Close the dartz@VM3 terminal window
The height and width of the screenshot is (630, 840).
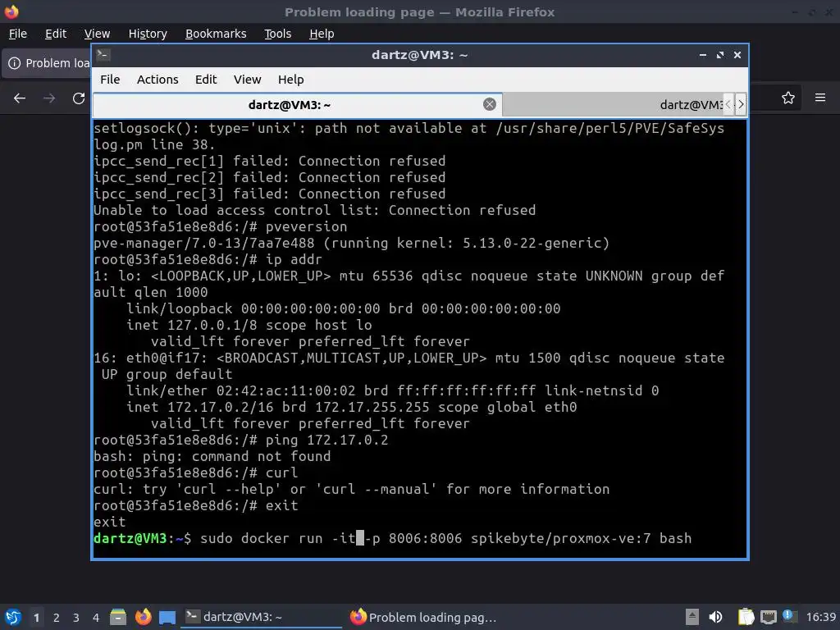click(x=737, y=55)
